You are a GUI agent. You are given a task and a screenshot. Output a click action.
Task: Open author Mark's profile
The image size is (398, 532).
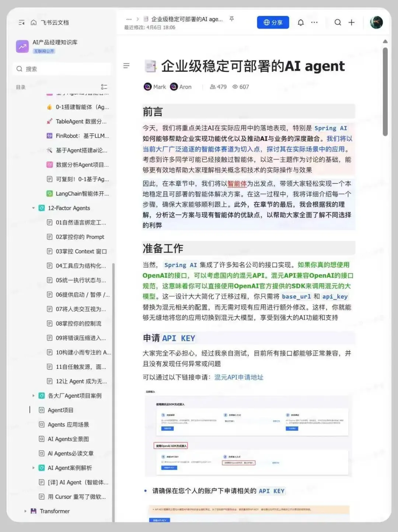tap(155, 87)
